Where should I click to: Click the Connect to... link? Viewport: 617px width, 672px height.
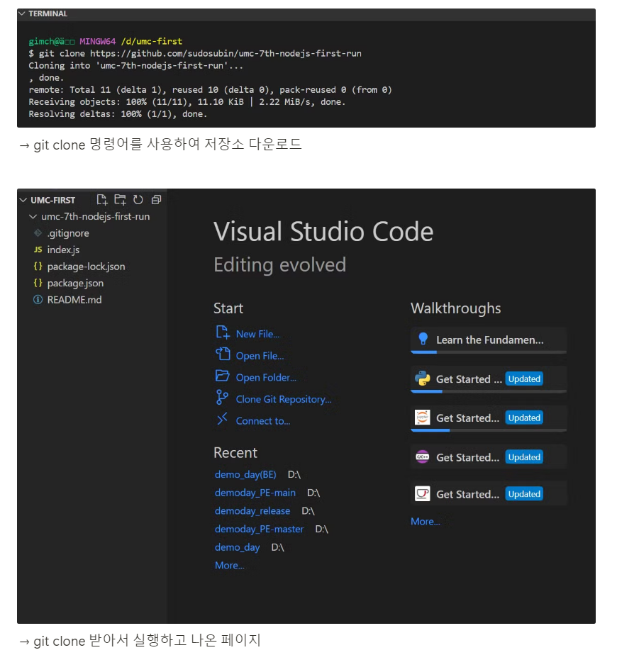[x=263, y=421]
